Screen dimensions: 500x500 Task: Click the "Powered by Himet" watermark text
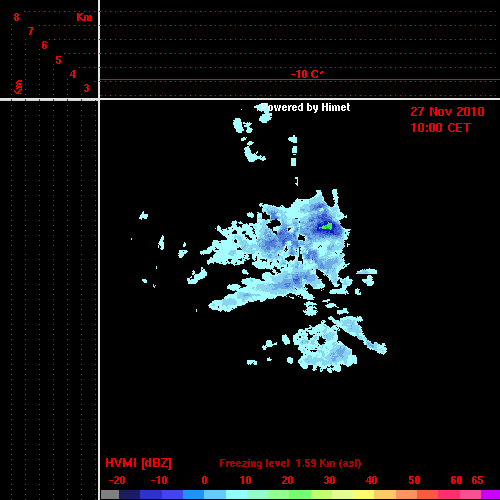tap(305, 107)
